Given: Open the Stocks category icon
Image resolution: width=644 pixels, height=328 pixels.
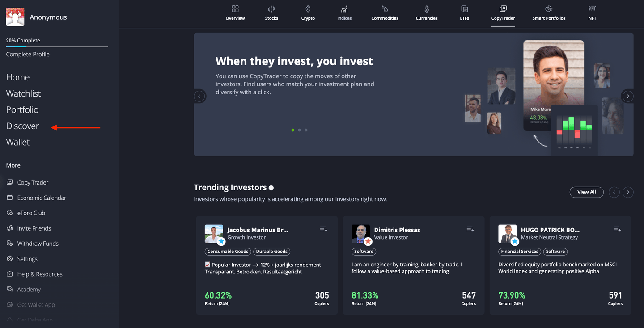Looking at the screenshot, I should pyautogui.click(x=271, y=9).
